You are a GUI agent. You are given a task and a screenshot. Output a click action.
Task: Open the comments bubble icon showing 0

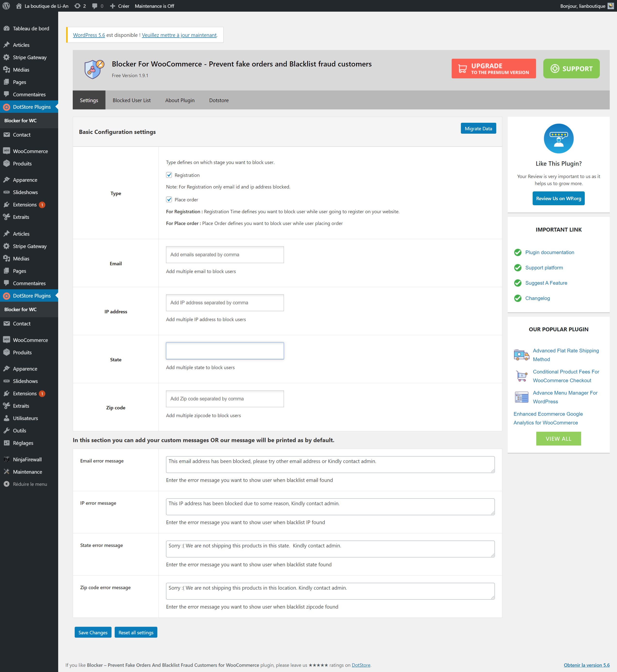tap(95, 6)
